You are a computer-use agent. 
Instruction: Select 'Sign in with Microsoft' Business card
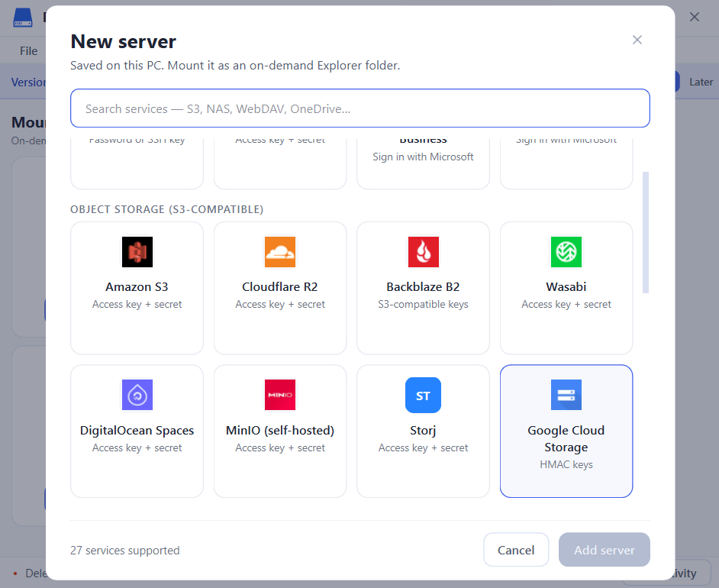(x=424, y=163)
